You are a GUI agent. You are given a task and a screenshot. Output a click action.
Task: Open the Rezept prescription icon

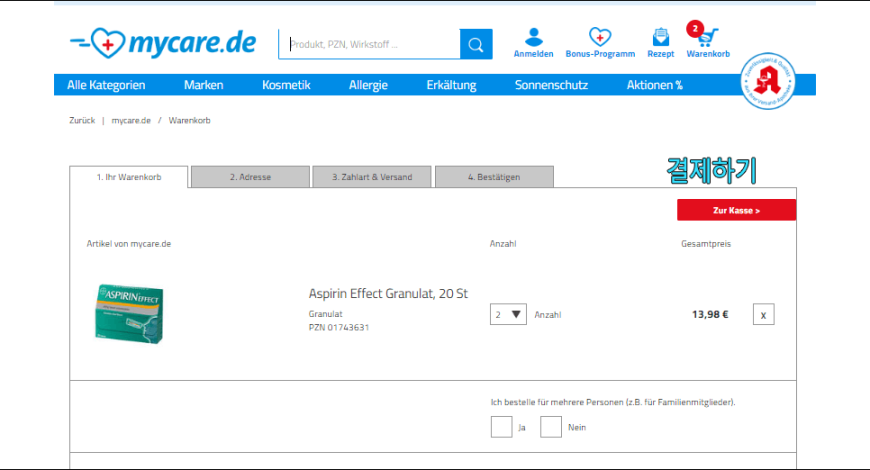coord(661,37)
